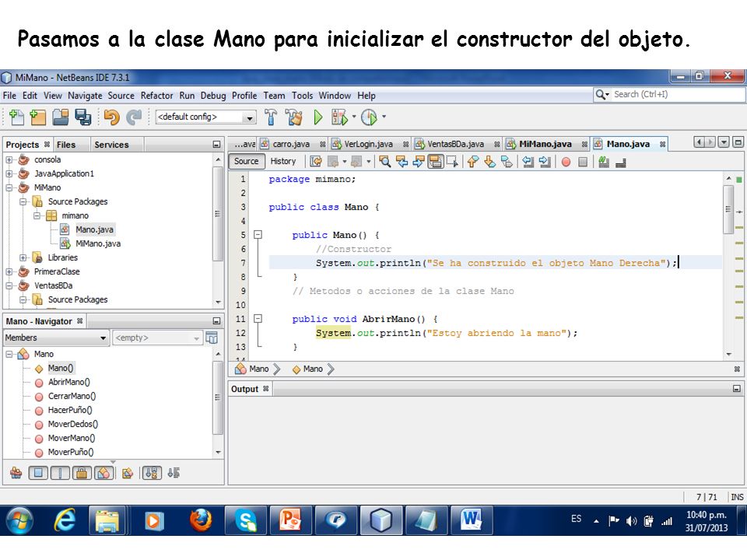Viewport: 747px width, 560px height.
Task: Toggle Show Static Members filter in Navigator
Action: tap(60, 473)
